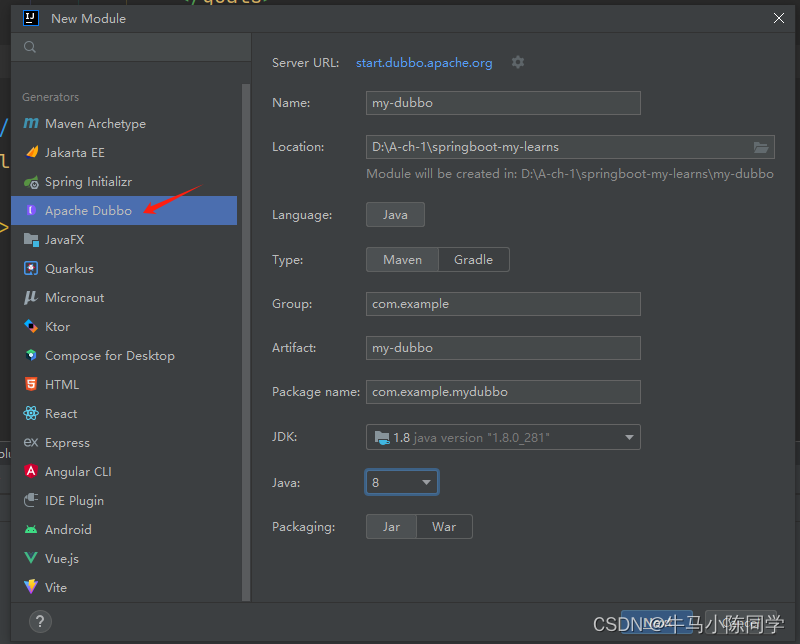Open Dubbo server settings via gear icon
The height and width of the screenshot is (644, 800).
[x=518, y=62]
